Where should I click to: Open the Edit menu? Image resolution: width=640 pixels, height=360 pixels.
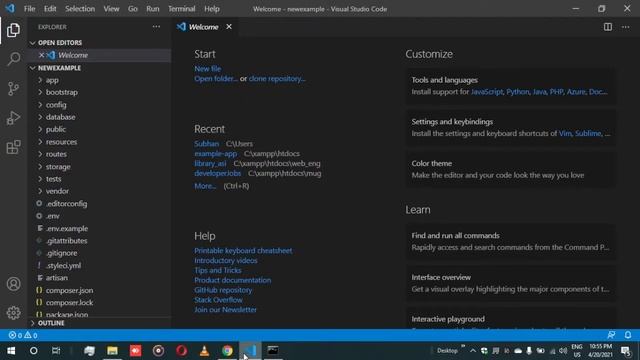[50, 9]
